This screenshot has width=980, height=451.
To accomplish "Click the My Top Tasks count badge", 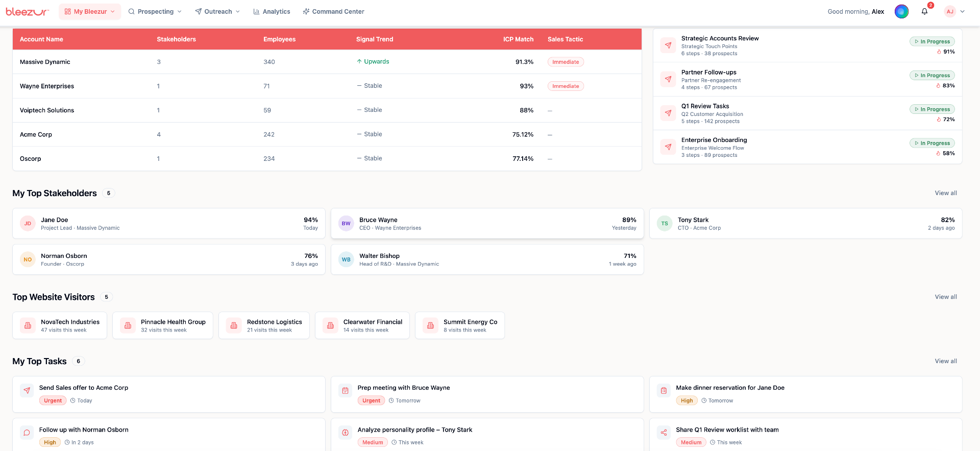I will [x=78, y=361].
